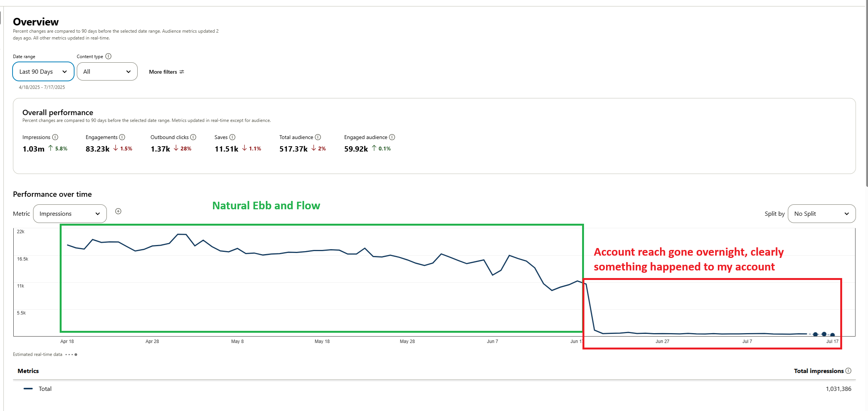Click the Total metric legend row
The width and height of the screenshot is (868, 411).
(45, 389)
